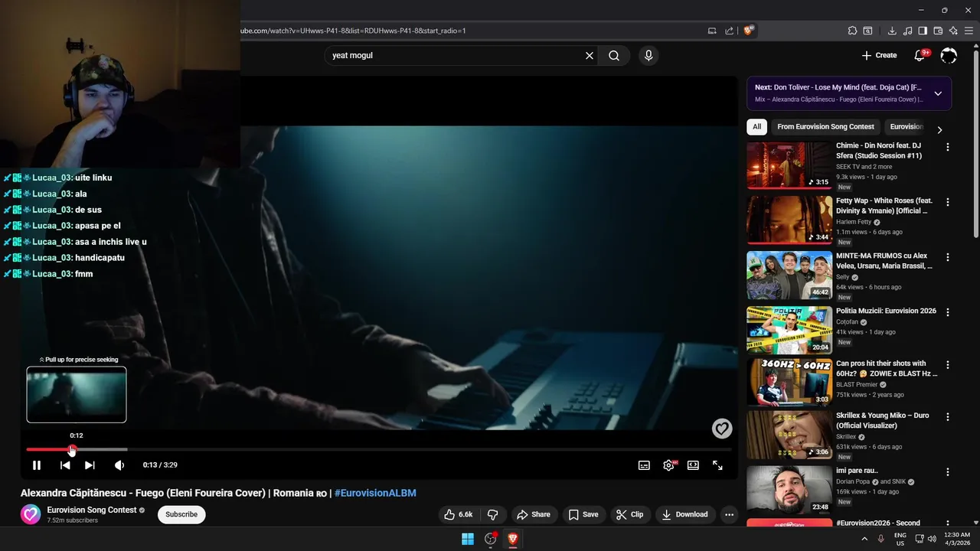This screenshot has height=551, width=980.
Task: Toggle subtitles/closed captions
Action: click(644, 465)
